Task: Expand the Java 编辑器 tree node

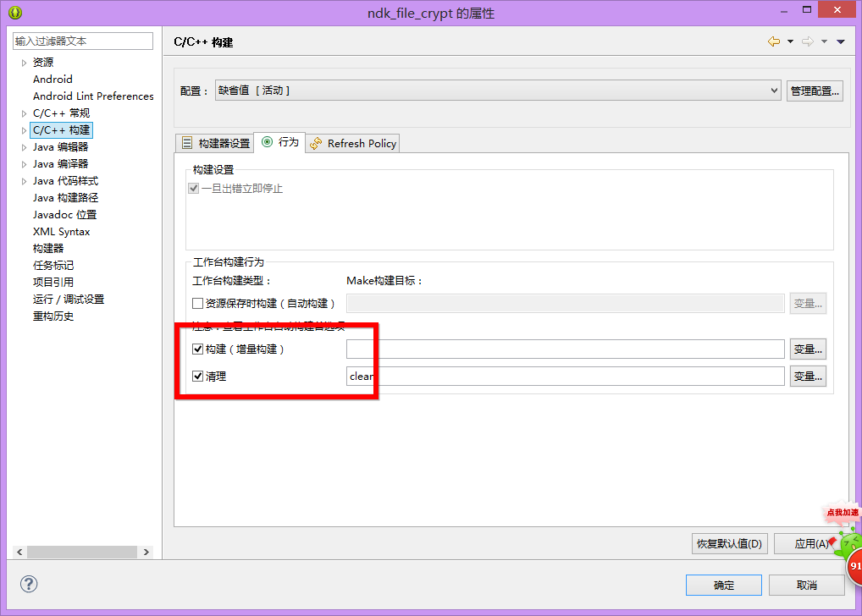Action: click(x=24, y=147)
